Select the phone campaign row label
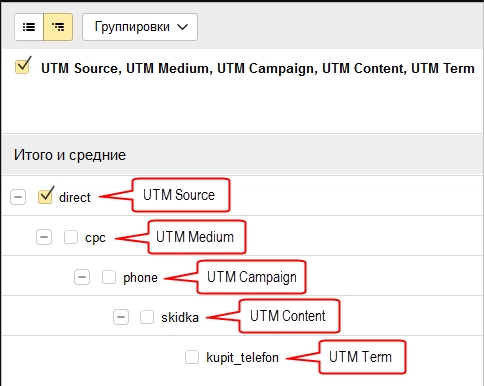 [x=140, y=278]
